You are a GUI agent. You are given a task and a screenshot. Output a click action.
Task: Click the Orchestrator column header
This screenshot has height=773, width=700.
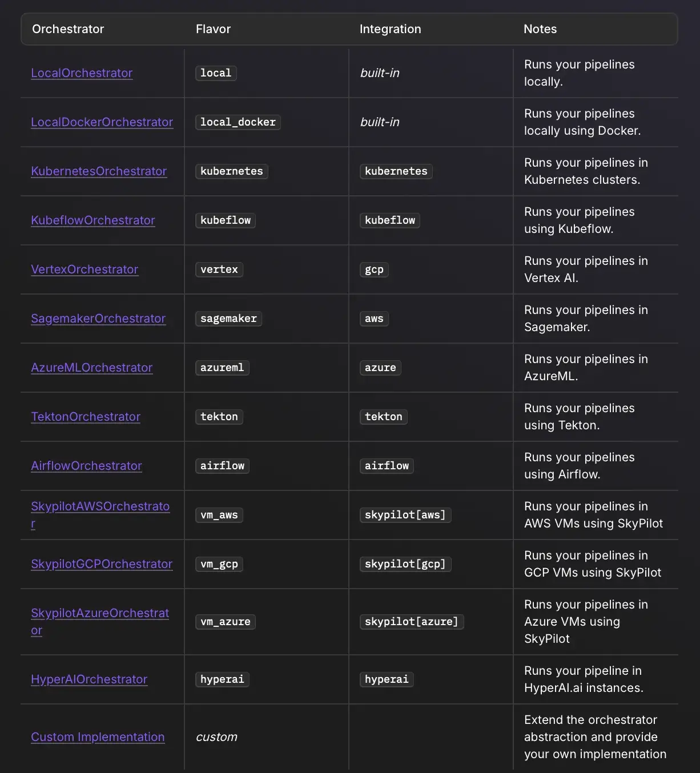tap(68, 29)
